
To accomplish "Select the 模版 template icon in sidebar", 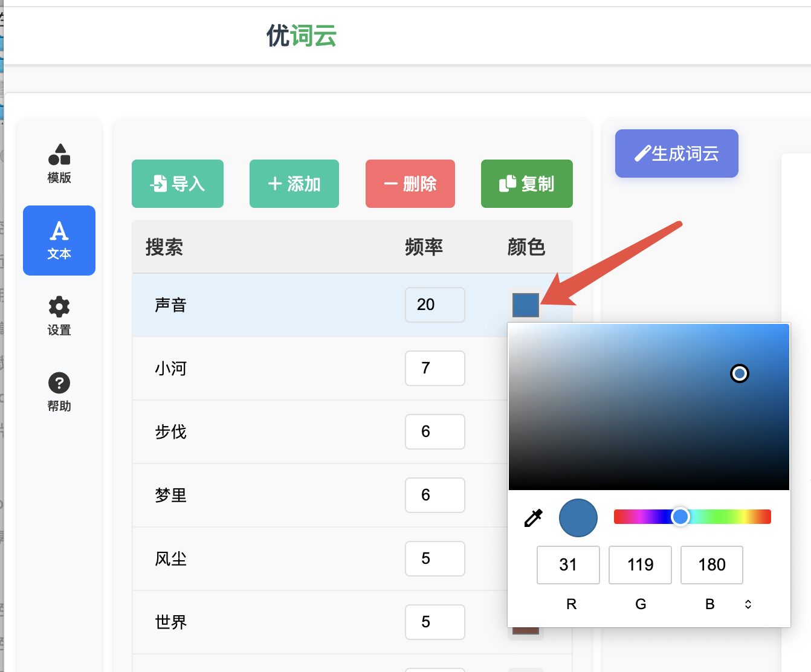I will point(59,153).
